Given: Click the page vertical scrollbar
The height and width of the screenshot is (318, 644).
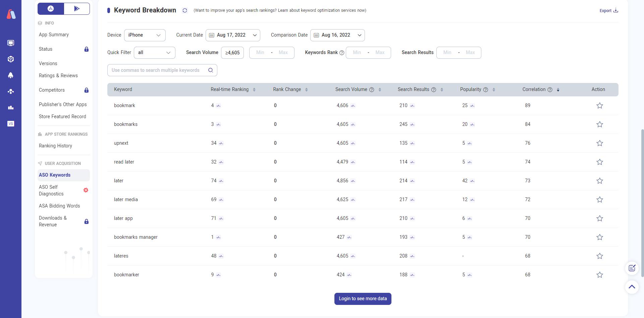Looking at the screenshot, I should 642,203.
